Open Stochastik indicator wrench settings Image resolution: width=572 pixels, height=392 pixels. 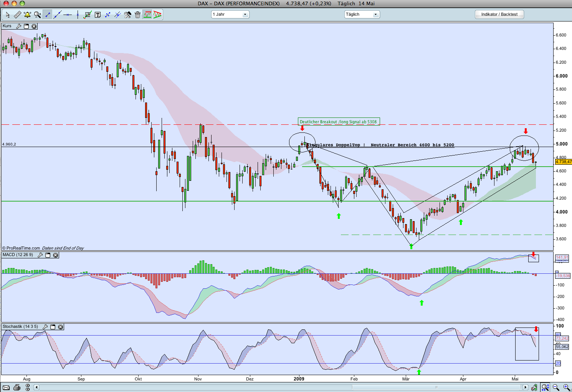tap(45, 327)
